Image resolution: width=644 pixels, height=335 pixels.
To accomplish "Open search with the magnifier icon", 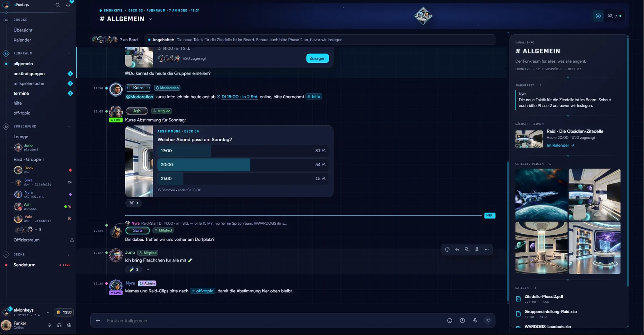I will pyautogui.click(x=58, y=5).
